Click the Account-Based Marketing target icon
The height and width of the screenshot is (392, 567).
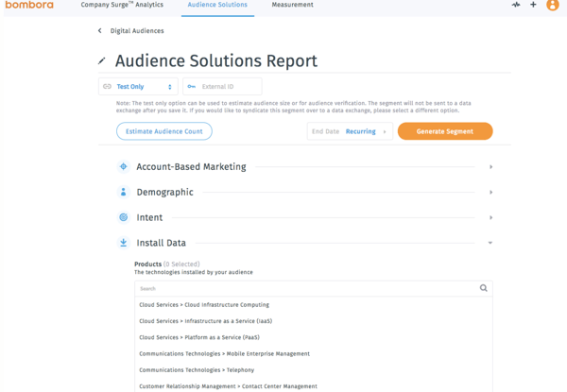tap(123, 167)
